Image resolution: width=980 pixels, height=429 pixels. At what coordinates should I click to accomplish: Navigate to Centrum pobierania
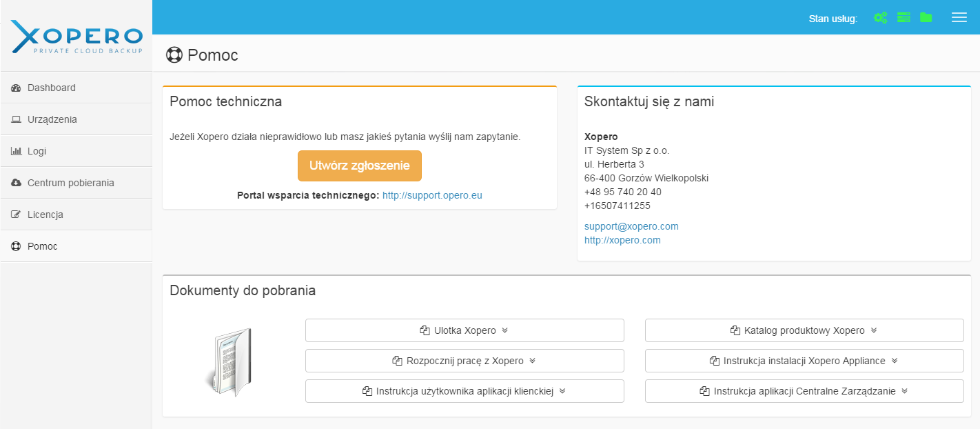click(76, 183)
